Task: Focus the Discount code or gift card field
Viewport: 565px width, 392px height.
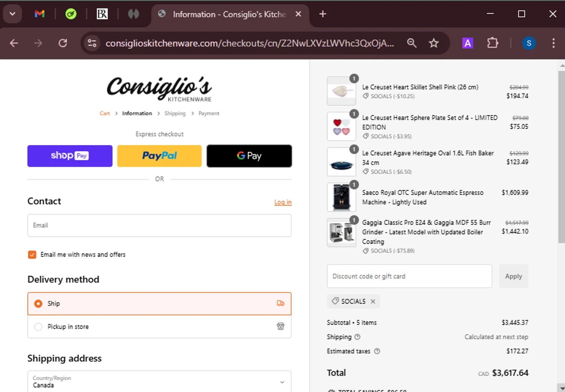Action: click(x=409, y=276)
